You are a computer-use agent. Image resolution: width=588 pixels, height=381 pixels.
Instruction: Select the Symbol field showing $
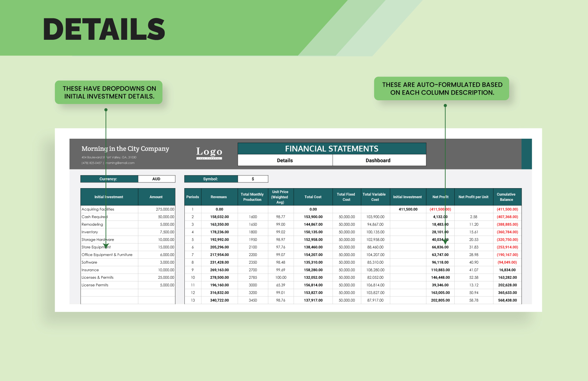tap(253, 178)
